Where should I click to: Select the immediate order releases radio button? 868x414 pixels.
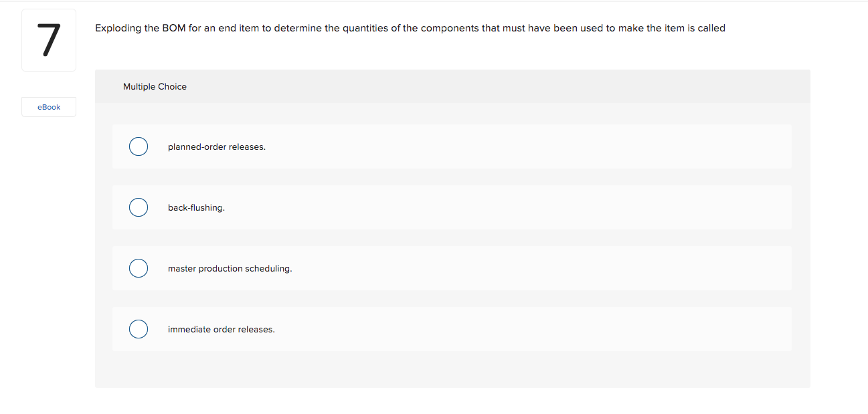(x=138, y=329)
